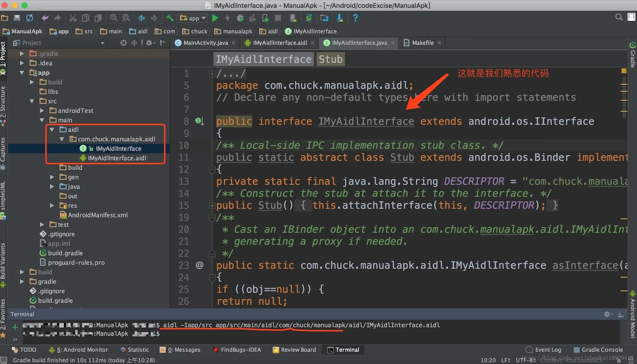Click the Event Log button
637x364 pixels.
pyautogui.click(x=543, y=350)
